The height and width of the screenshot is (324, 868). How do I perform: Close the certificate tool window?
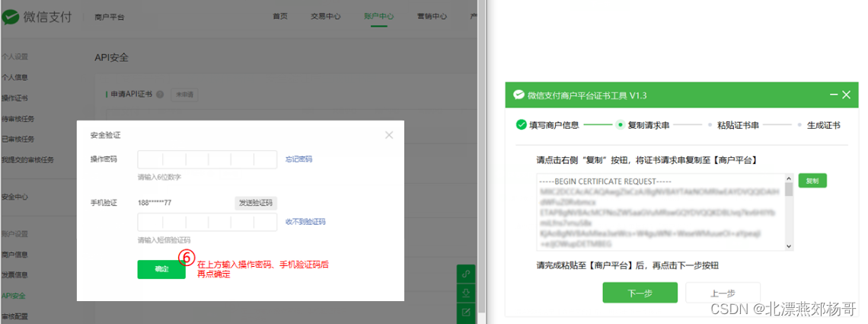[846, 95]
